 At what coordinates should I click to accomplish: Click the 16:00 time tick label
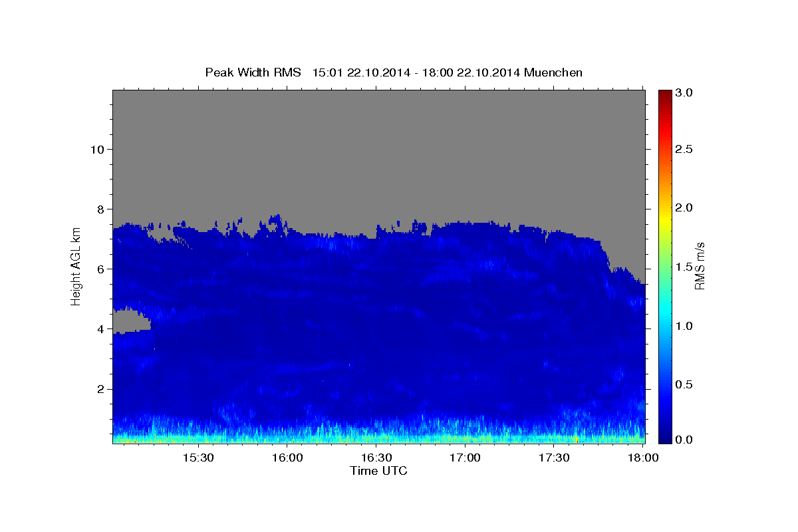(x=287, y=458)
